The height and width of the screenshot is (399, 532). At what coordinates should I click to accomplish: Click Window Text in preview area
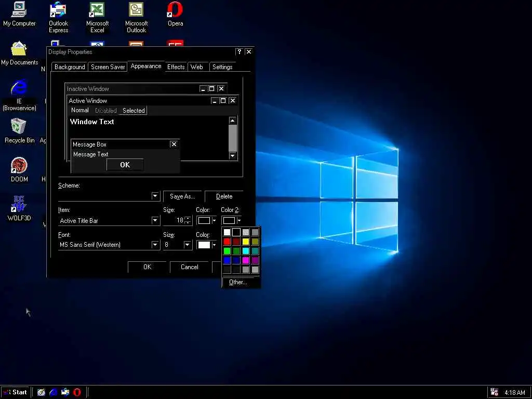(92, 122)
